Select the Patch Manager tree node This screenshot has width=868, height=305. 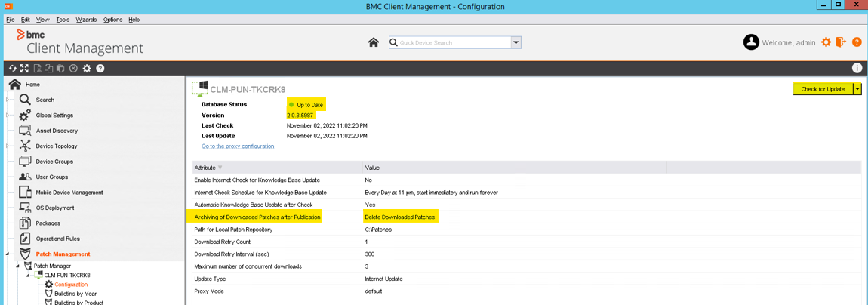pos(52,266)
